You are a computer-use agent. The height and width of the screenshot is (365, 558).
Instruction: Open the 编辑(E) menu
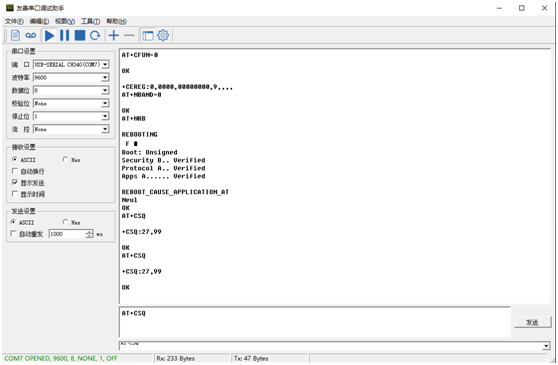pos(39,21)
